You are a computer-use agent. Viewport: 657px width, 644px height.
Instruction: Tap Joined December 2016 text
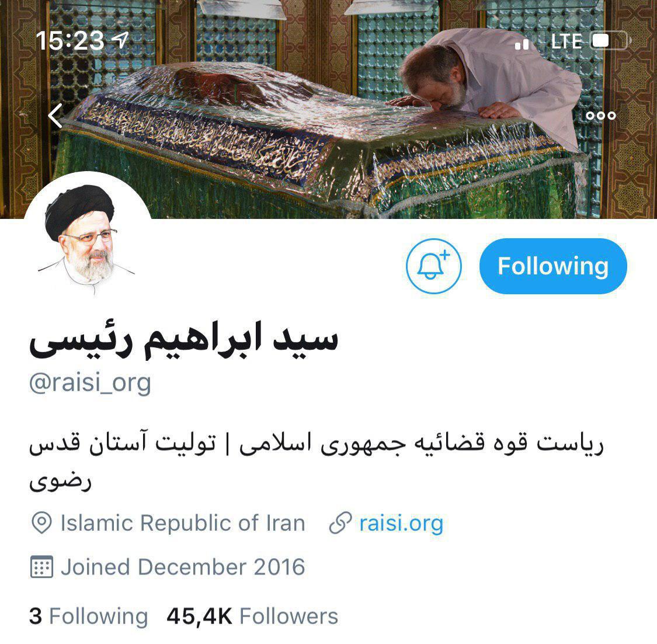[183, 567]
